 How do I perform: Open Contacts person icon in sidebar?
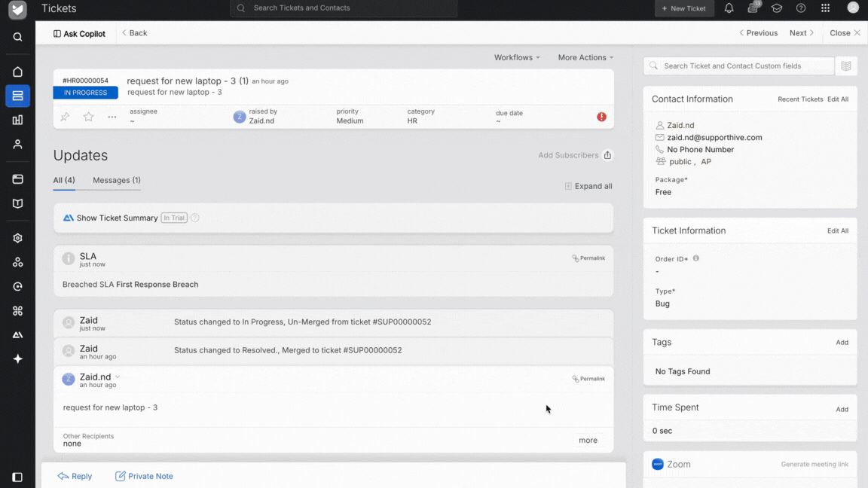[x=18, y=145]
